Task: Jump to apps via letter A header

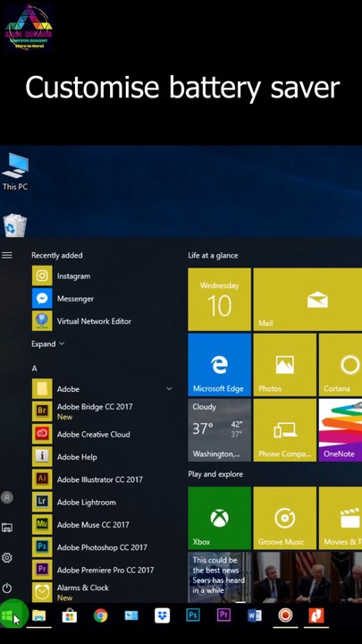Action: 35,369
